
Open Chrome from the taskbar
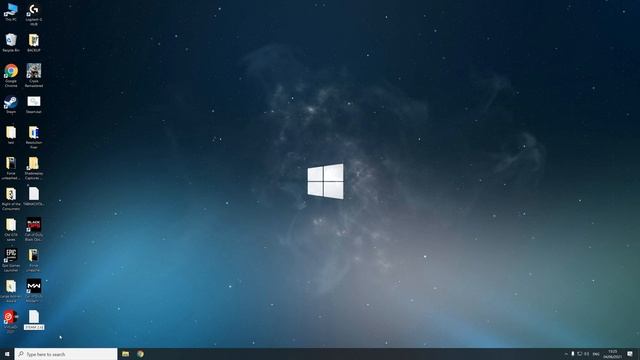pyautogui.click(x=140, y=354)
